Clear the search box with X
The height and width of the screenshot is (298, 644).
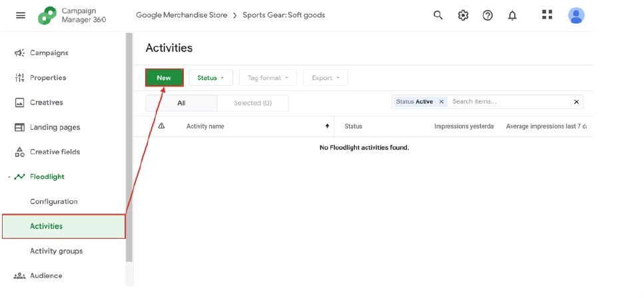pos(576,102)
